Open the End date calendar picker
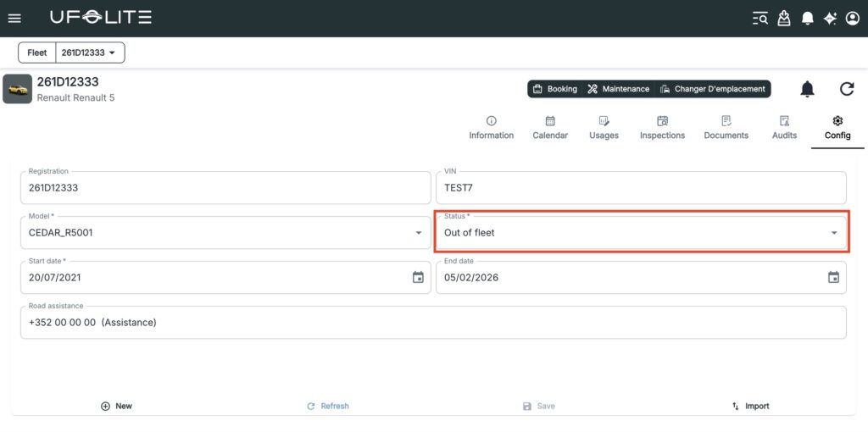The width and height of the screenshot is (868, 432). point(833,278)
